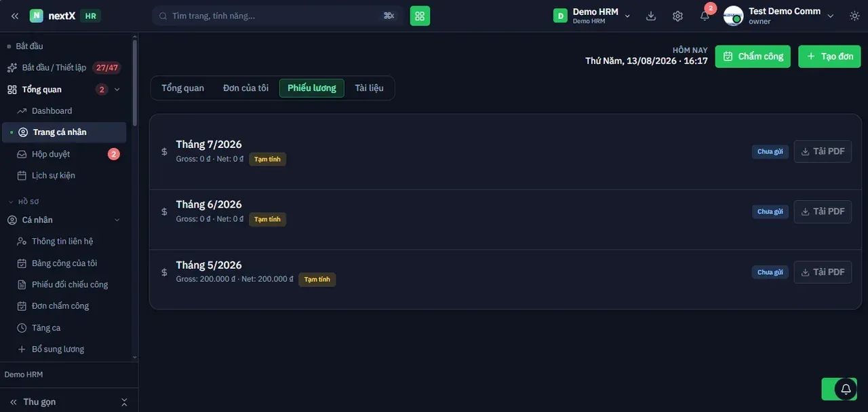Click floating bell button at bottom right

pyautogui.click(x=846, y=389)
